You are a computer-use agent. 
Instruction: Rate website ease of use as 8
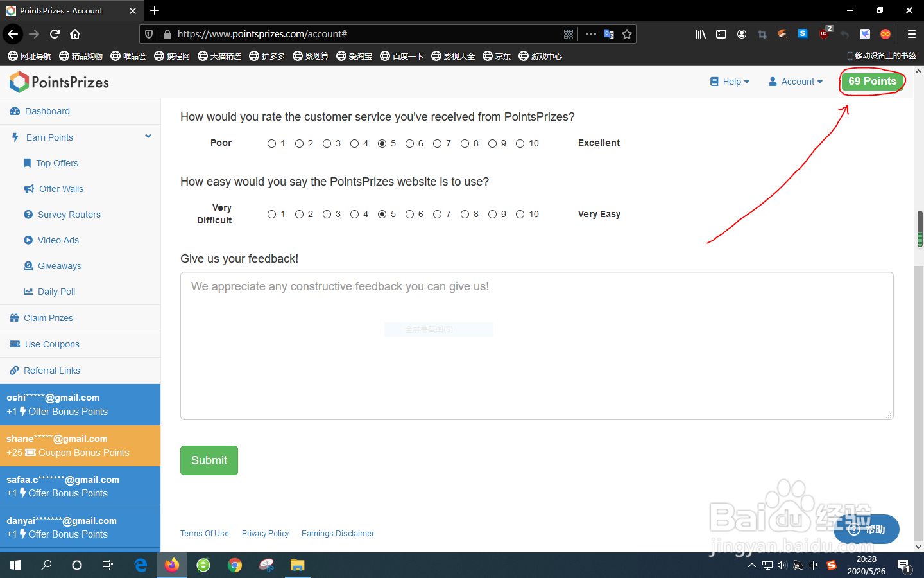pos(465,214)
